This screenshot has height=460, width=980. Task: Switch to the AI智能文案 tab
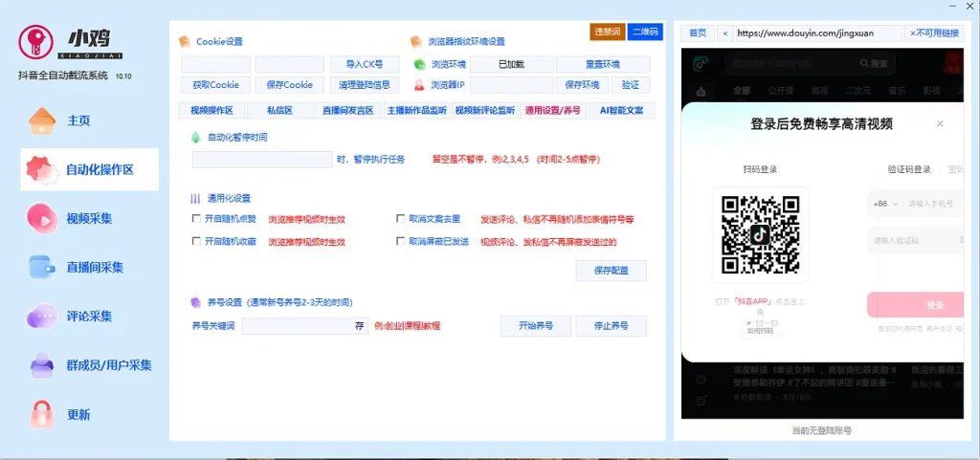click(x=622, y=111)
